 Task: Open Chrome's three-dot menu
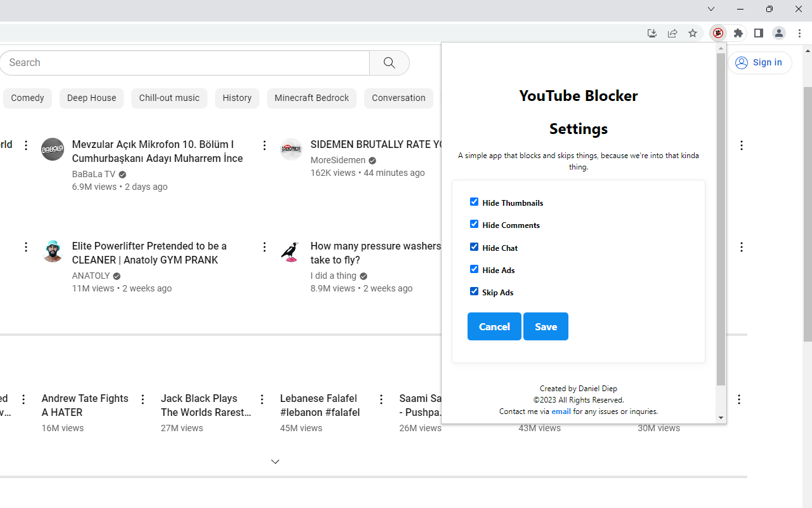point(799,33)
